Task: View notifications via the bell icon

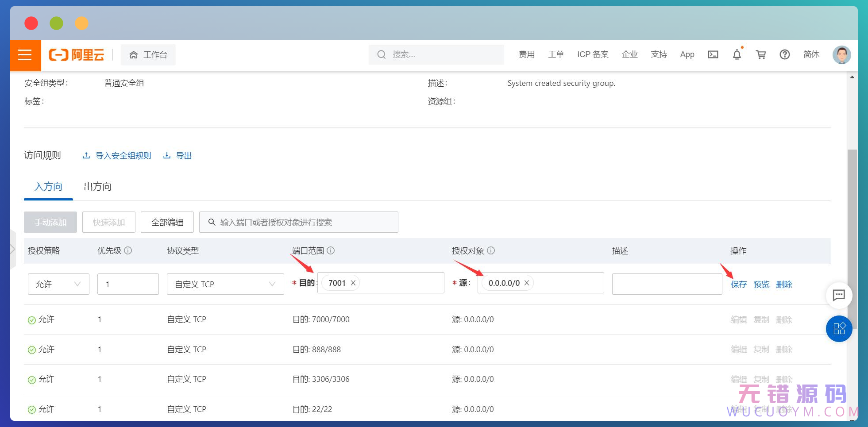Action: (737, 54)
